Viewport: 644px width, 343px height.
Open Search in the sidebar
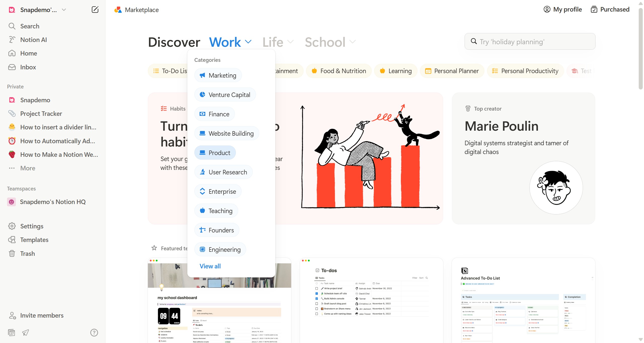point(53,26)
